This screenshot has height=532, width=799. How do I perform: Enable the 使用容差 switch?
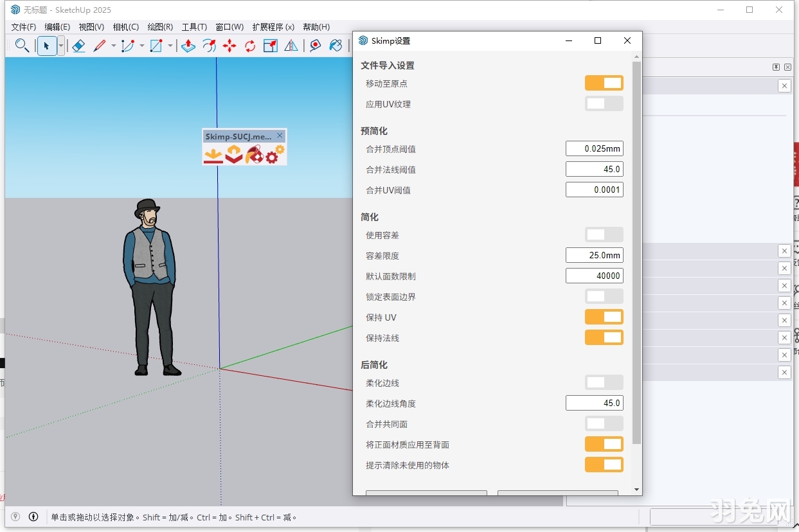(x=604, y=235)
